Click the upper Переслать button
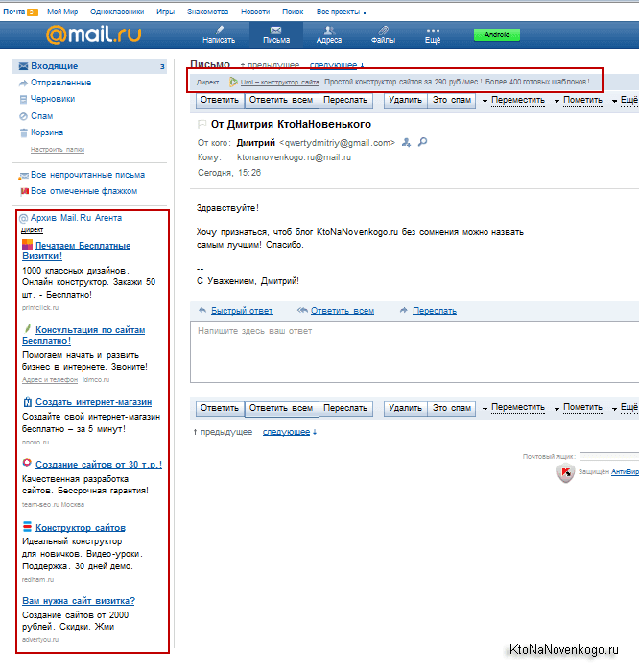 coord(345,100)
